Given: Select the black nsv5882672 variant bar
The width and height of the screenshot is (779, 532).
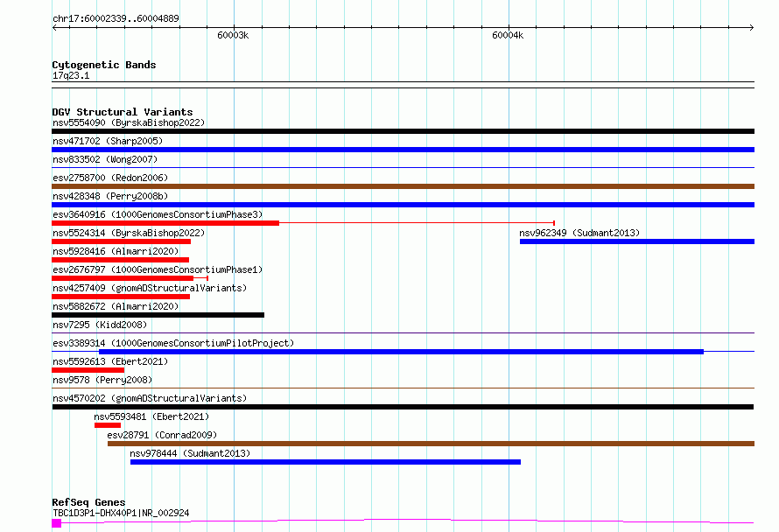Looking at the screenshot, I should (158, 315).
